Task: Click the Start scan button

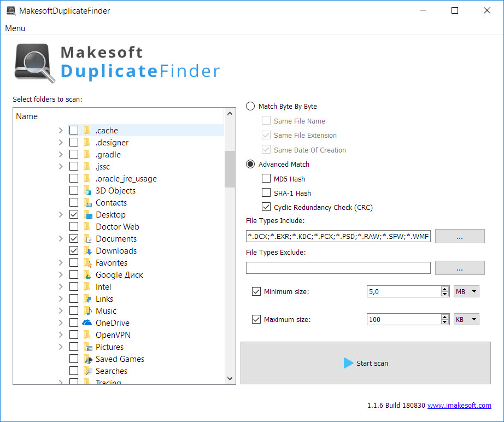Action: click(x=366, y=363)
